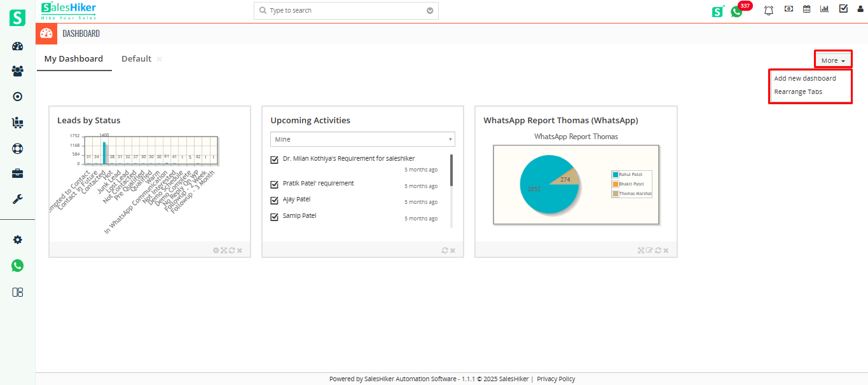
Task: Open WhatsApp panel from left sidebar
Action: click(x=17, y=265)
